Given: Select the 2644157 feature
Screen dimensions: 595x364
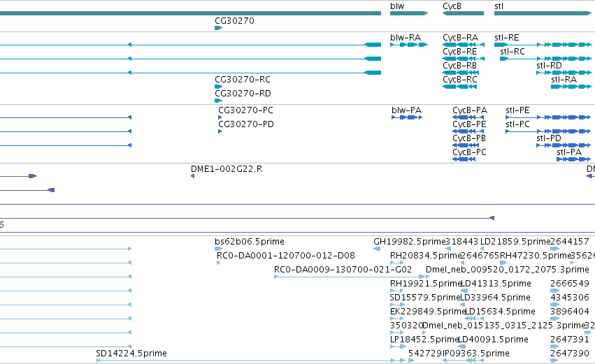Looking at the screenshot, I should pos(554,249).
